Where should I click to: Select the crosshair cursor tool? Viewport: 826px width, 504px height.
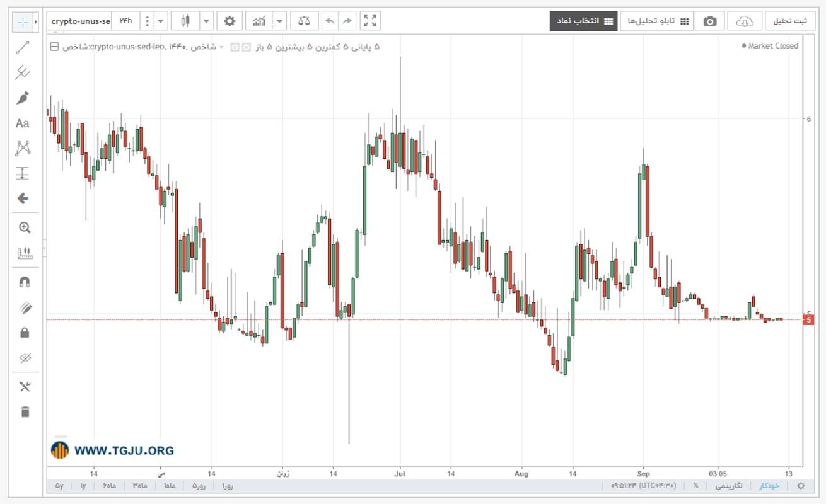tap(23, 22)
